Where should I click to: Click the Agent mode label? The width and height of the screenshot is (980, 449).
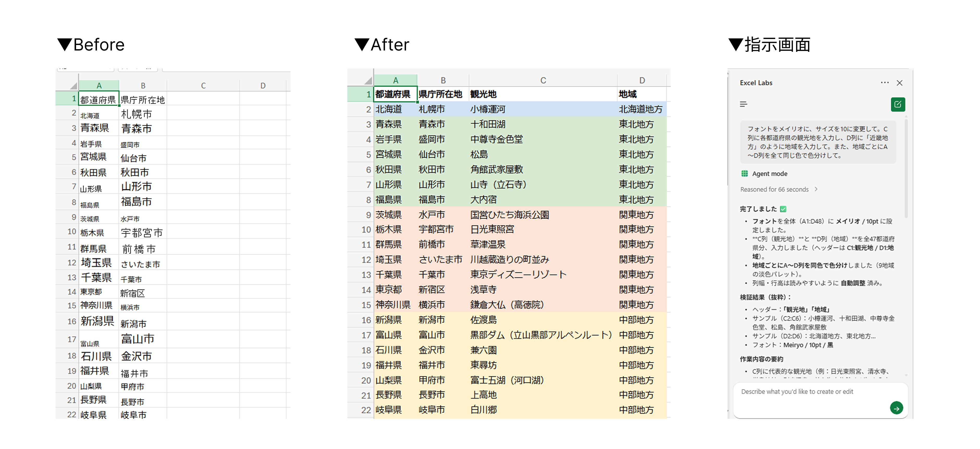coord(770,174)
